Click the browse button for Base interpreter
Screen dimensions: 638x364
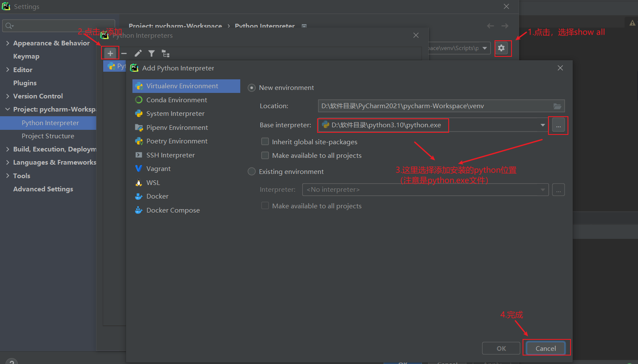pos(558,125)
